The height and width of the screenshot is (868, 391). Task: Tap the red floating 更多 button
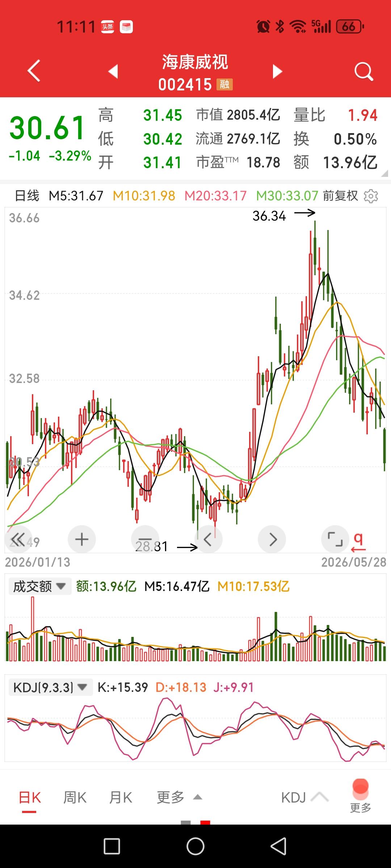pyautogui.click(x=361, y=796)
